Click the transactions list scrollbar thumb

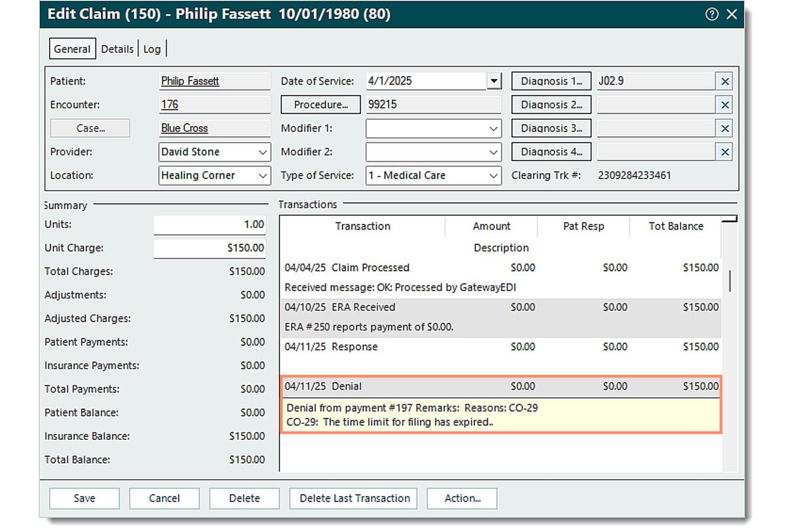click(730, 281)
